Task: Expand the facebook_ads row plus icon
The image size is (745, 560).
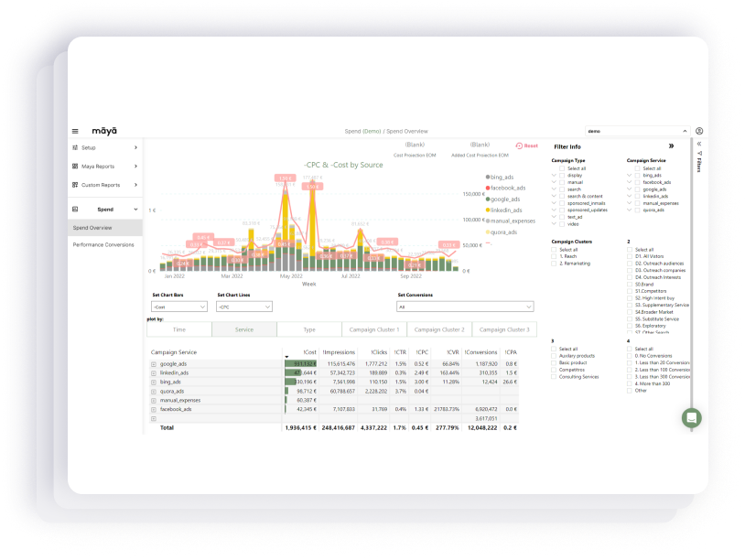Action: click(154, 409)
